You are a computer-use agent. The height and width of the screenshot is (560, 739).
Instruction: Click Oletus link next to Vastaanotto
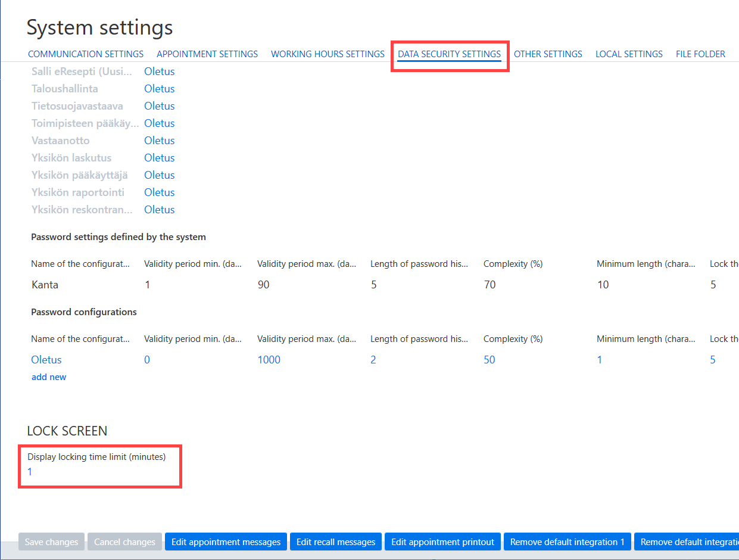[160, 141]
